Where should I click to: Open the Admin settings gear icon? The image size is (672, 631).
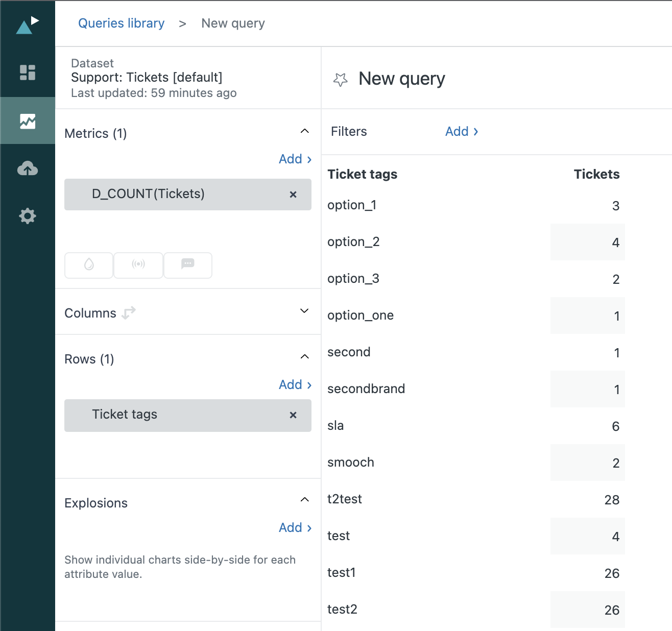28,216
